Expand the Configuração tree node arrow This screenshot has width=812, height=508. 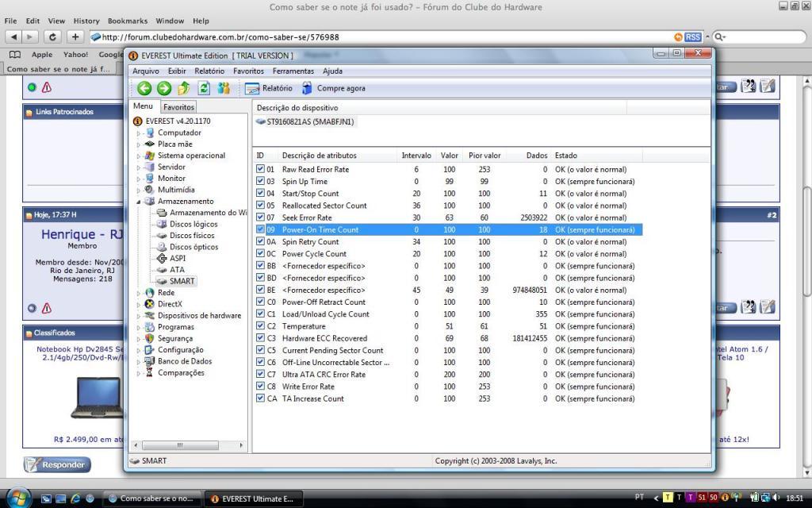click(x=138, y=350)
